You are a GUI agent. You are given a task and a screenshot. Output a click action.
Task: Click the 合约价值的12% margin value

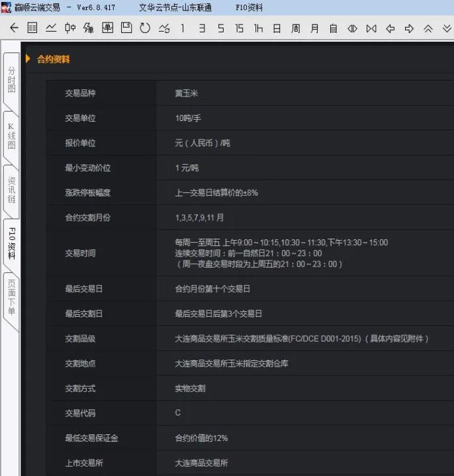pyautogui.click(x=201, y=438)
